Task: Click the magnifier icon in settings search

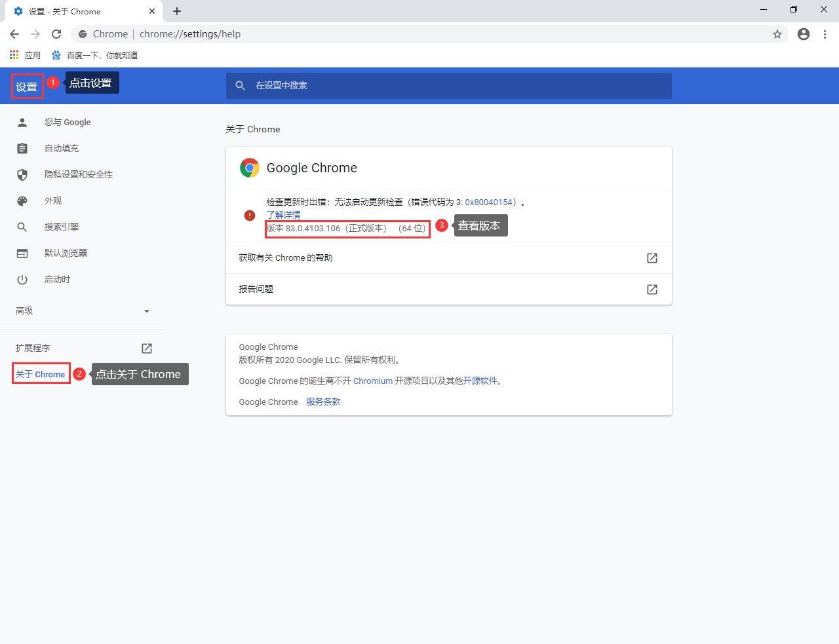Action: [x=241, y=86]
